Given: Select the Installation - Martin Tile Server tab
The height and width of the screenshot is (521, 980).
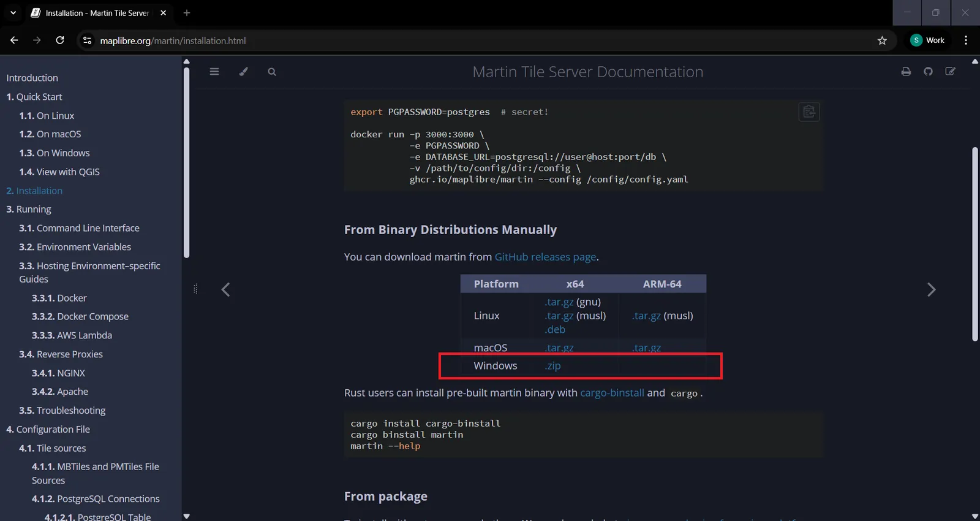Looking at the screenshot, I should [x=98, y=13].
